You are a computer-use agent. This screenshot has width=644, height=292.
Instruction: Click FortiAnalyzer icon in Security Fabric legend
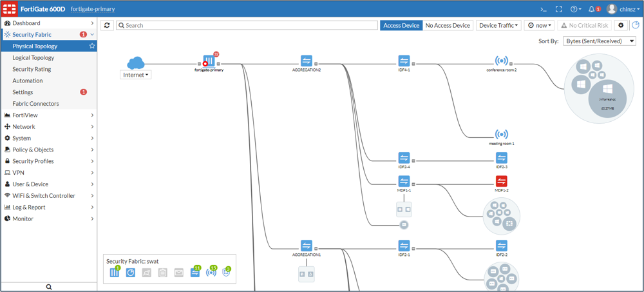point(131,273)
